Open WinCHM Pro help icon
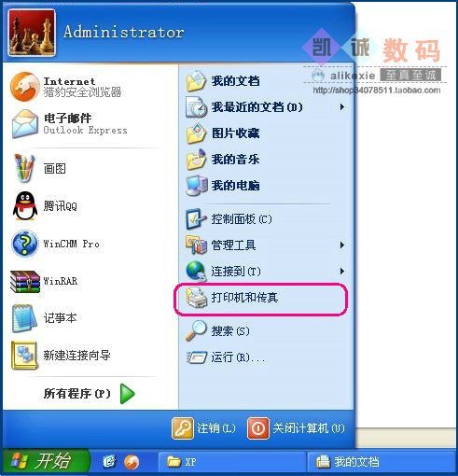 25,244
